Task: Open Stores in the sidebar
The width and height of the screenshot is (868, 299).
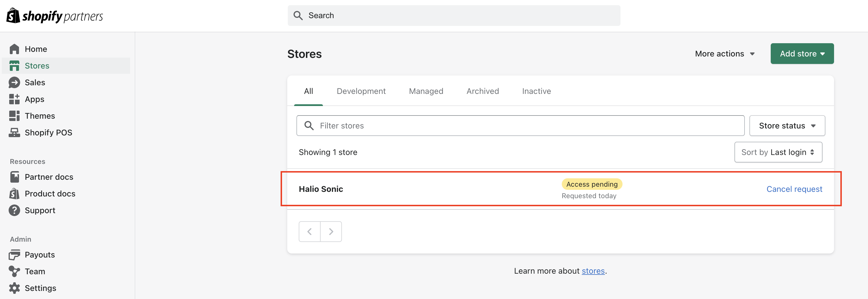Action: coord(66,66)
